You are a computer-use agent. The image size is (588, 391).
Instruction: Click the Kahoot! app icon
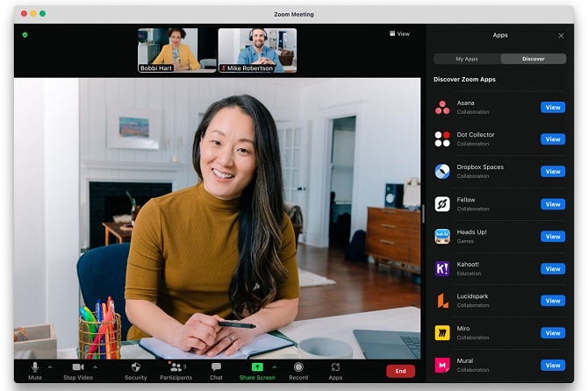[x=442, y=268]
